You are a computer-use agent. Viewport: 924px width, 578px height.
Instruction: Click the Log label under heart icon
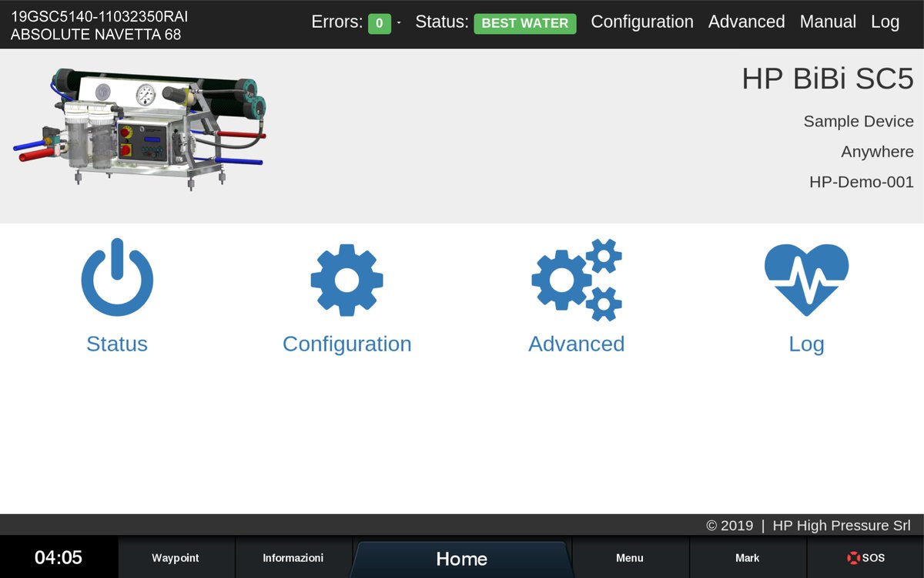806,344
